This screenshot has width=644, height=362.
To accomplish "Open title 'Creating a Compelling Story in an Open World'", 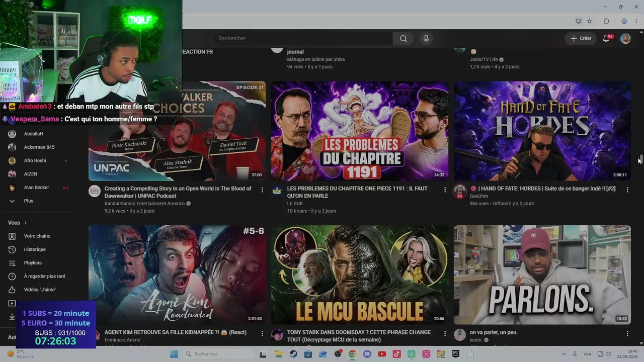I will point(178,192).
